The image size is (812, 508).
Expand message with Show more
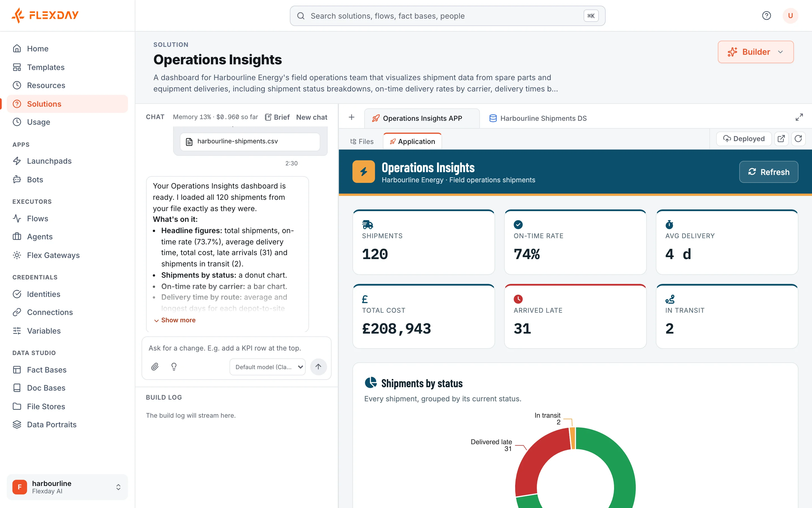(175, 320)
